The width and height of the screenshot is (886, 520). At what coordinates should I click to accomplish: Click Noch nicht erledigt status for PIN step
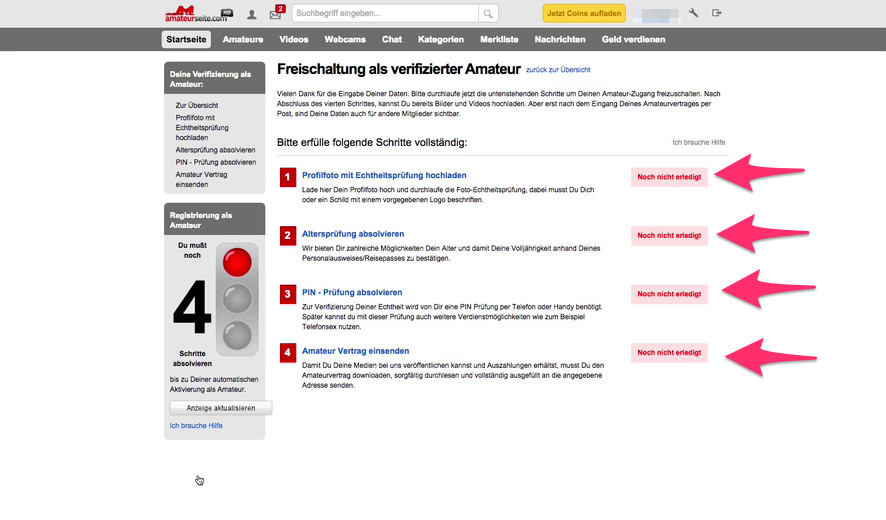click(669, 294)
